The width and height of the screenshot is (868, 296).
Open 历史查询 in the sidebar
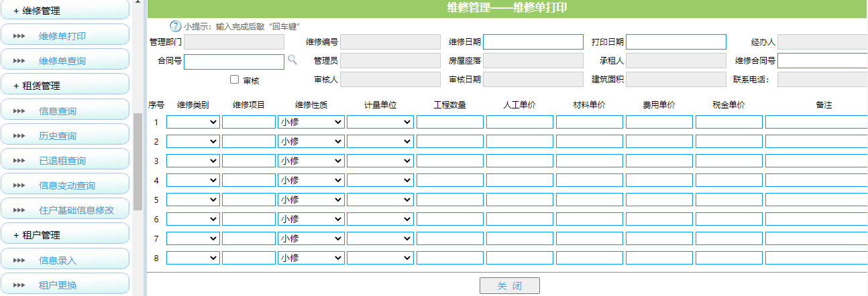[x=64, y=135]
